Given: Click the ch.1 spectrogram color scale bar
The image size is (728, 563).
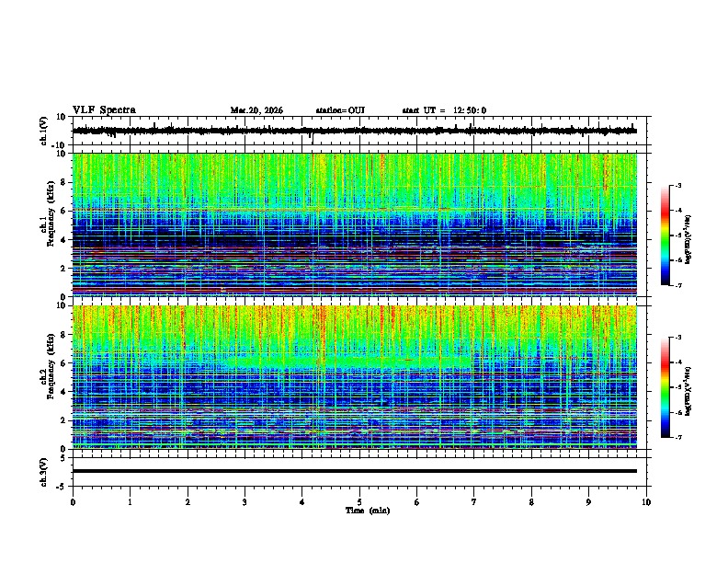Looking at the screenshot, I should [x=665, y=236].
